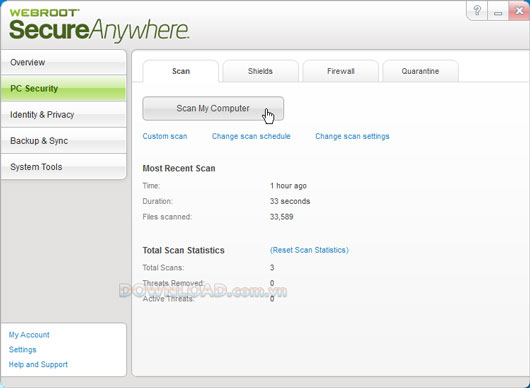Select the Total Scans value '3'
Screen dimensions: 530x388
click(272, 268)
